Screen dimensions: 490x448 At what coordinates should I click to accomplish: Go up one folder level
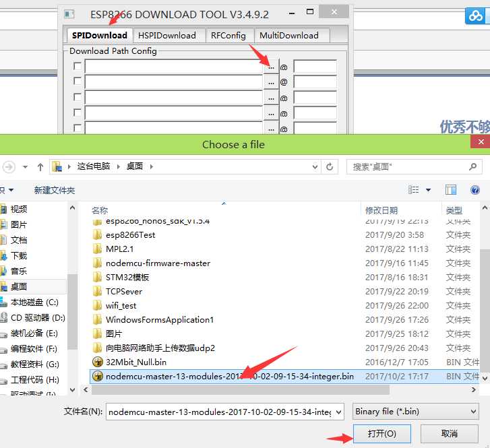40,167
